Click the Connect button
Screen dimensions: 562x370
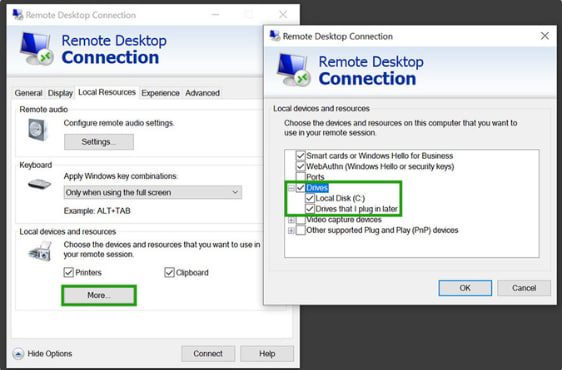208,354
